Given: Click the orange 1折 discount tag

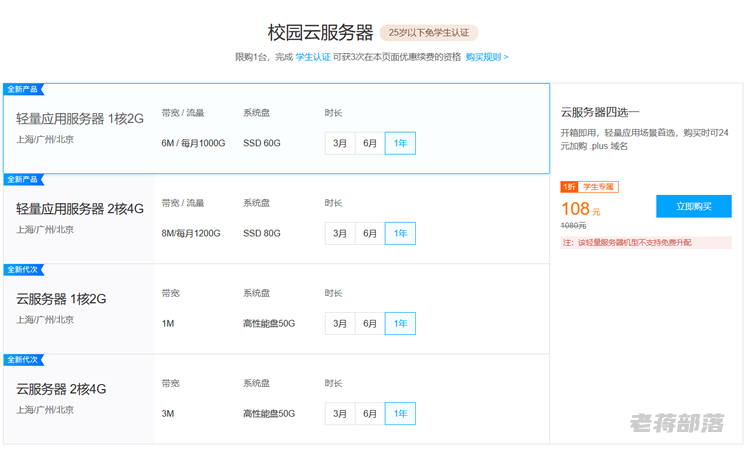Looking at the screenshot, I should click(x=569, y=187).
